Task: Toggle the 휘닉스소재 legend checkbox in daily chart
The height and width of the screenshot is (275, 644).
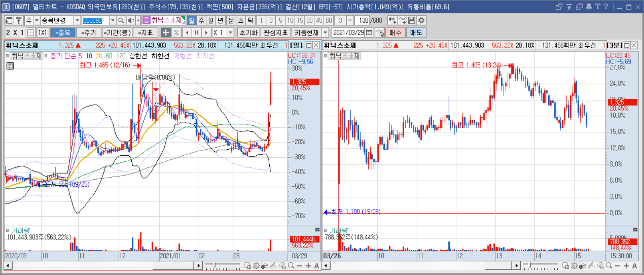Action: (8, 56)
